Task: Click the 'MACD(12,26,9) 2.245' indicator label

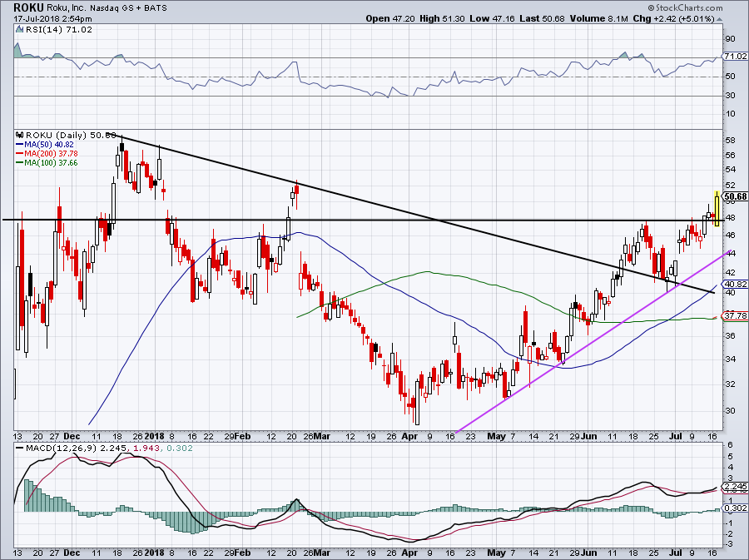Action: [76, 448]
